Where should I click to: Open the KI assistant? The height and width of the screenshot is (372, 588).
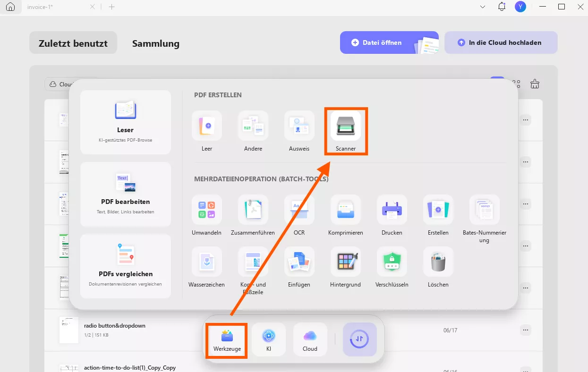point(269,340)
